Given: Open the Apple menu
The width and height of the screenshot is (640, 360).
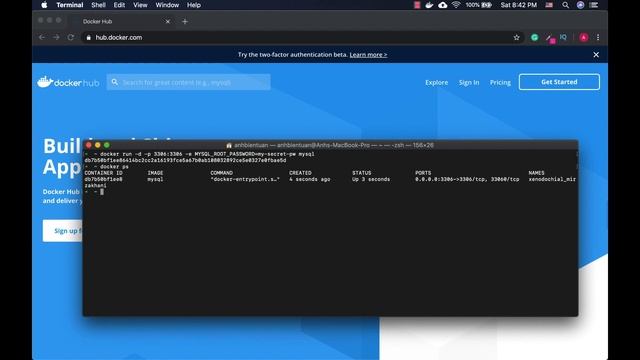Looking at the screenshot, I should click(44, 5).
